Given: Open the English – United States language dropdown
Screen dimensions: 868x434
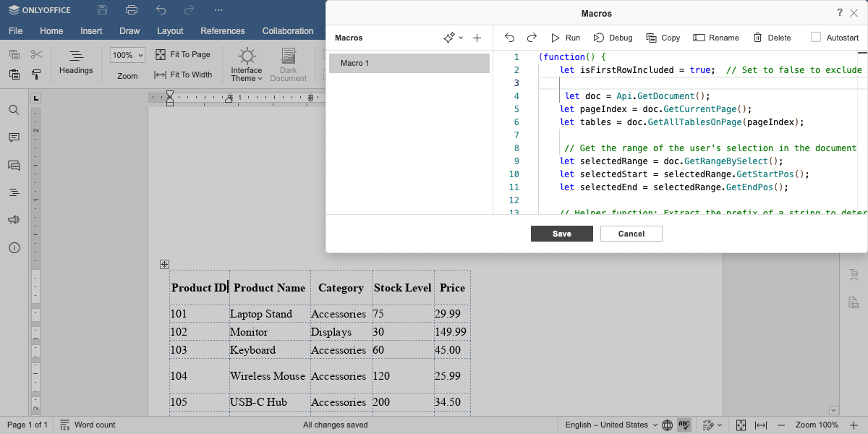Looking at the screenshot, I should pos(611,425).
